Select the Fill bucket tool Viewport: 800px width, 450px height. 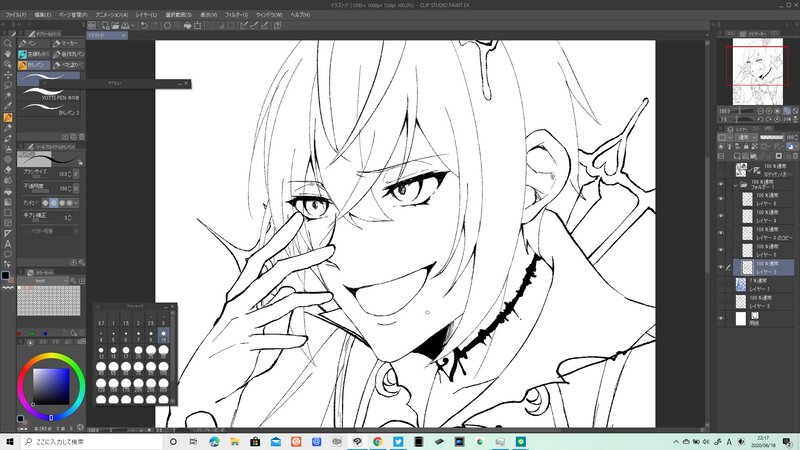click(x=7, y=191)
